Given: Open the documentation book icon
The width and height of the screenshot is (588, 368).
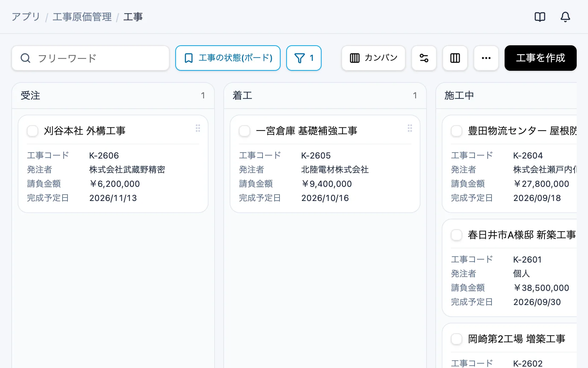Looking at the screenshot, I should point(540,17).
